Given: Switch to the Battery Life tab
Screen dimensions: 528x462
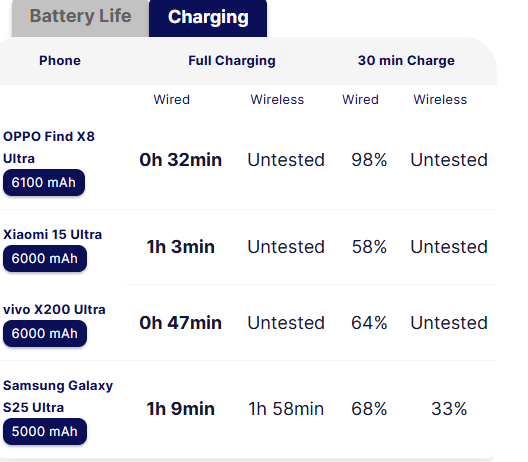Looking at the screenshot, I should click(80, 17).
